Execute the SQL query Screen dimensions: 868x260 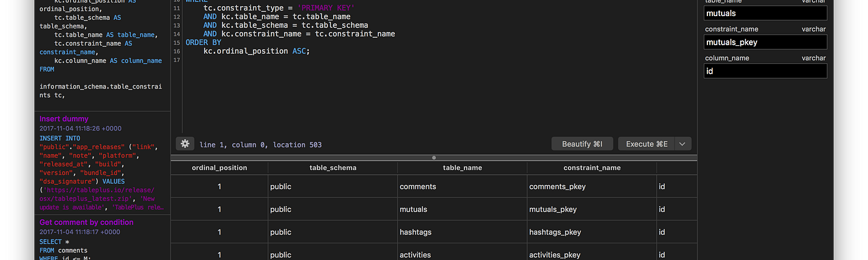(647, 144)
